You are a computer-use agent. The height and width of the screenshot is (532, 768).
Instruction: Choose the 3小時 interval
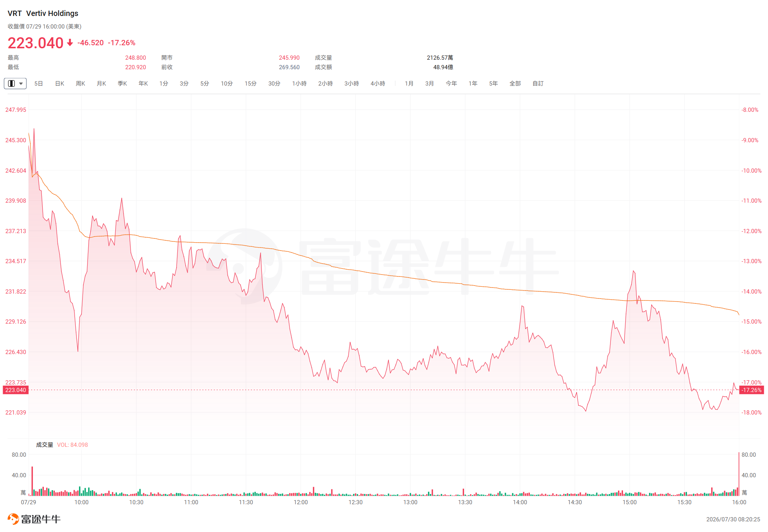point(352,83)
